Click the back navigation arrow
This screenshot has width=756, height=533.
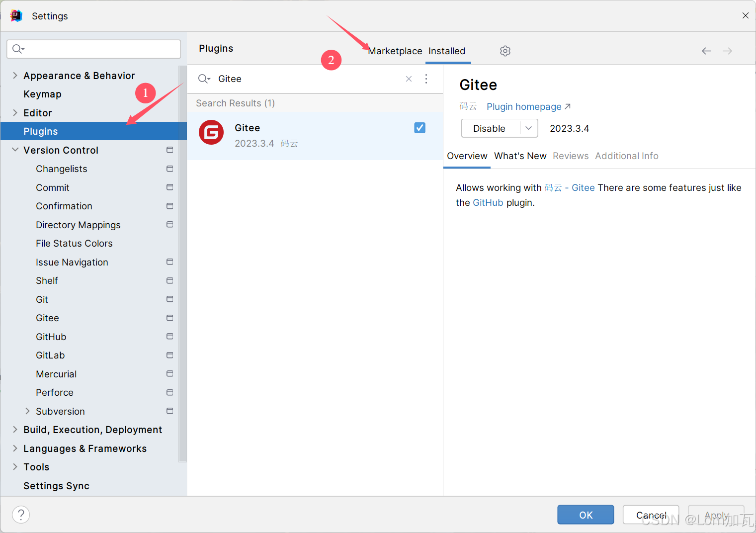[x=706, y=51]
